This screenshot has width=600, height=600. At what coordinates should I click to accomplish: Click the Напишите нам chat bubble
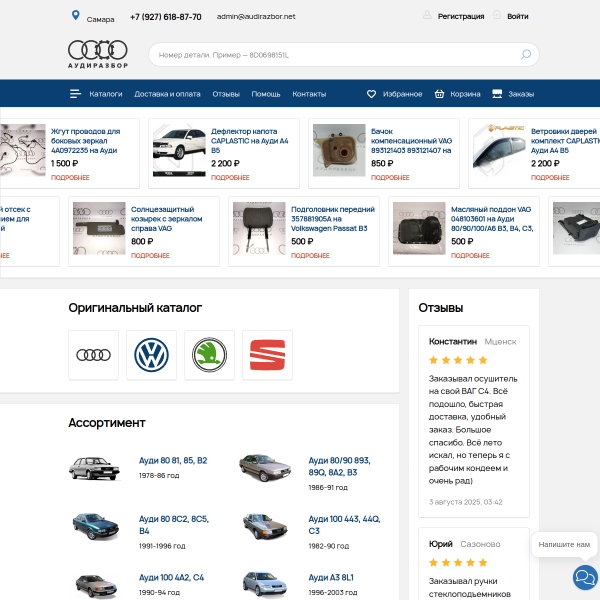pos(564,545)
